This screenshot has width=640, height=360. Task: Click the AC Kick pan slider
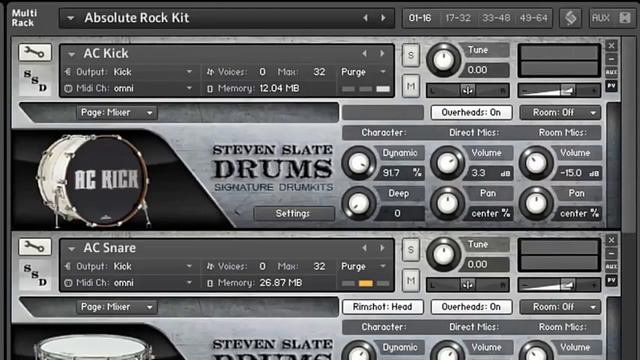(x=467, y=90)
